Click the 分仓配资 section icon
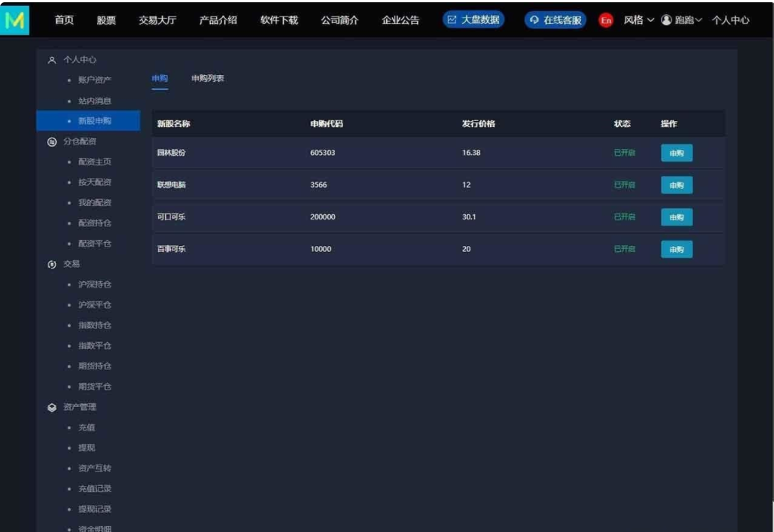The height and width of the screenshot is (532, 774). [x=51, y=142]
